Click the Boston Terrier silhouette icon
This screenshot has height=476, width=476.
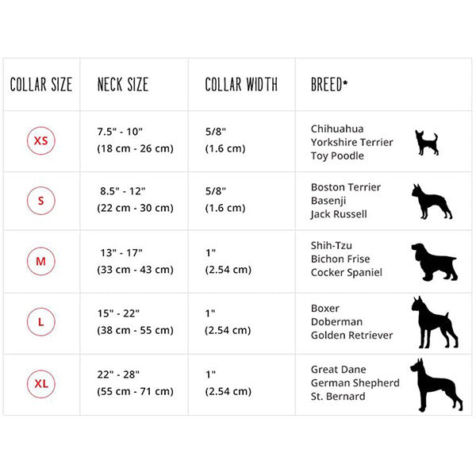(431, 202)
